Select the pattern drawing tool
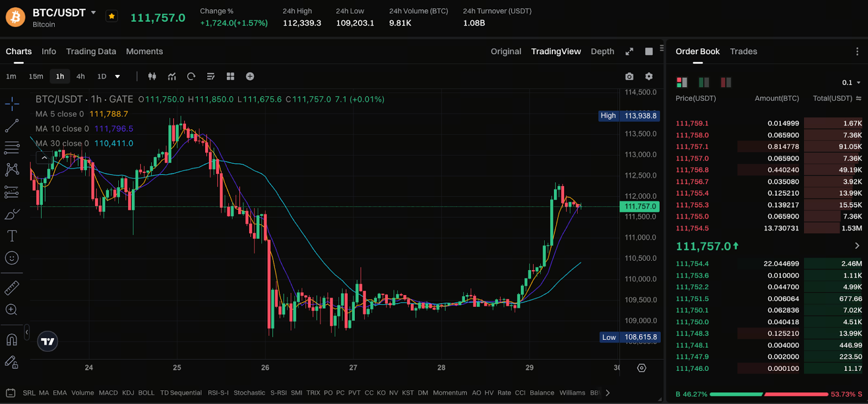This screenshot has height=404, width=868. [x=12, y=170]
